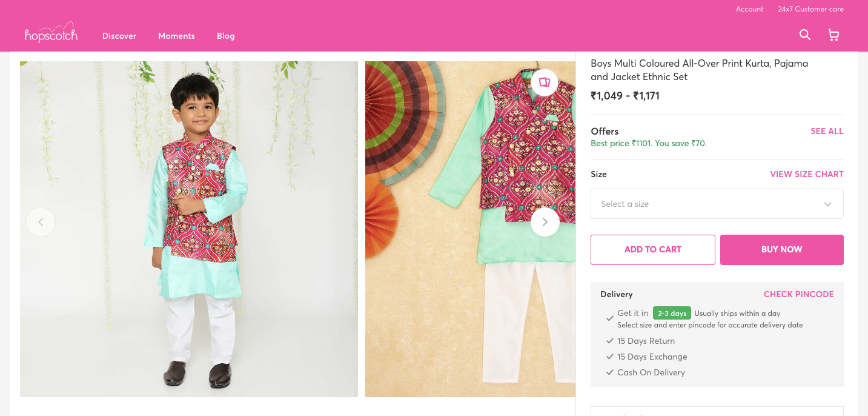
Task: Open the search magnifier icon
Action: 804,35
